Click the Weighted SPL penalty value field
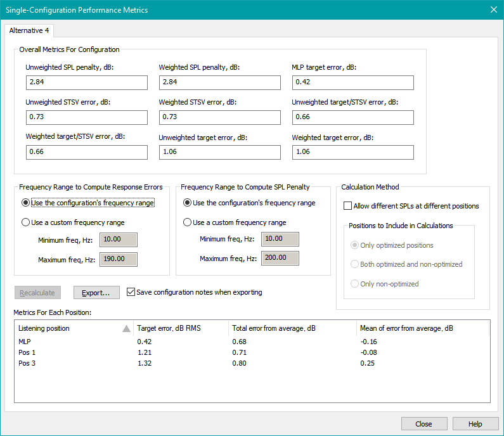 coord(220,82)
